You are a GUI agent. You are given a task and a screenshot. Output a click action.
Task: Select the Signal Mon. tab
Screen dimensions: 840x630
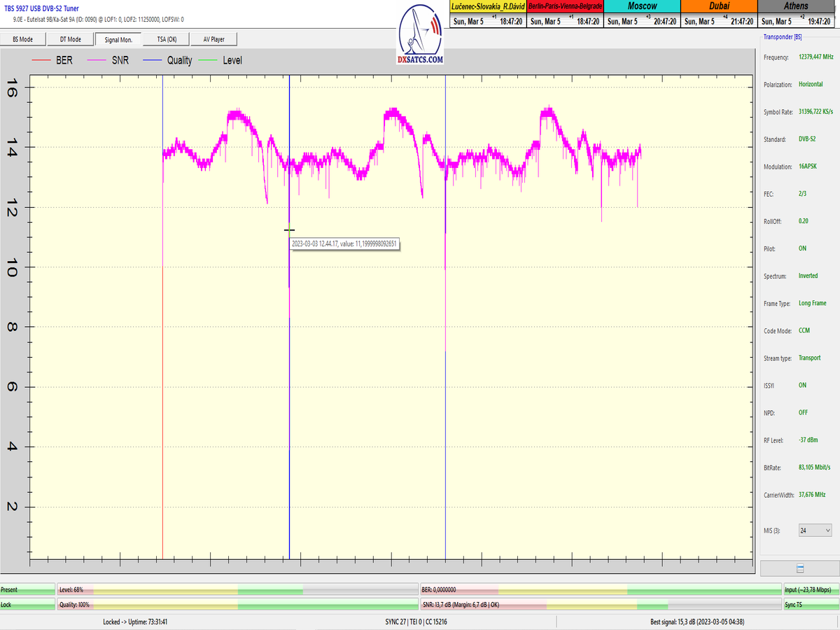(x=118, y=39)
